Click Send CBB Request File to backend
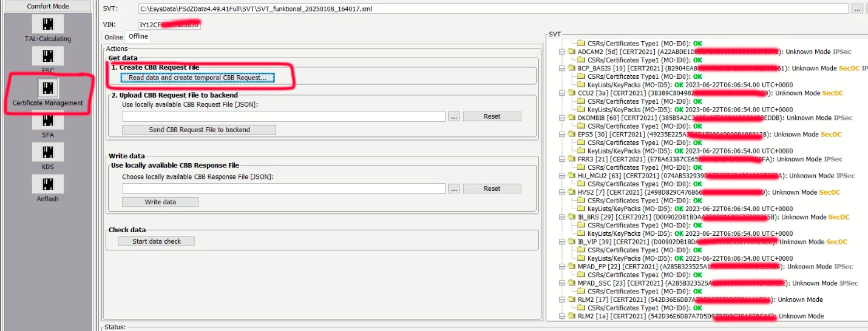This screenshot has height=331, width=868. coord(199,130)
